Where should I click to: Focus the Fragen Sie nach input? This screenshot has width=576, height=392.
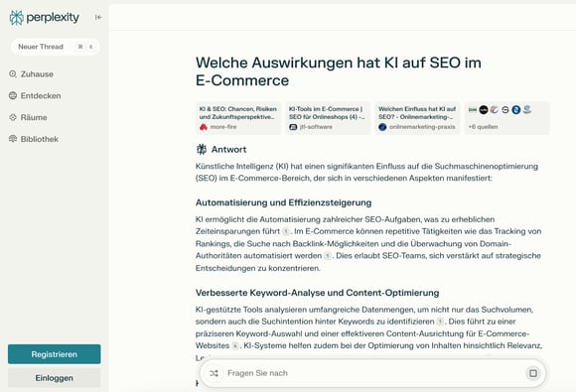tap(372, 373)
